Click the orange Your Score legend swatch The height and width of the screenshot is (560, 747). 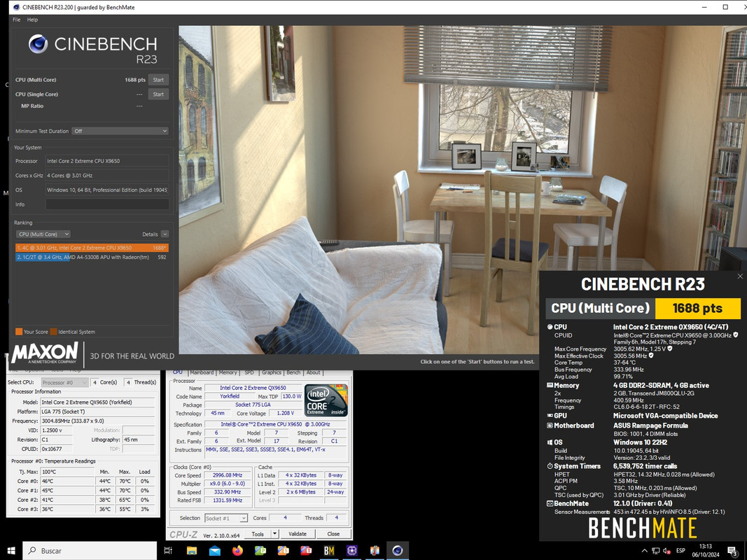pos(19,331)
